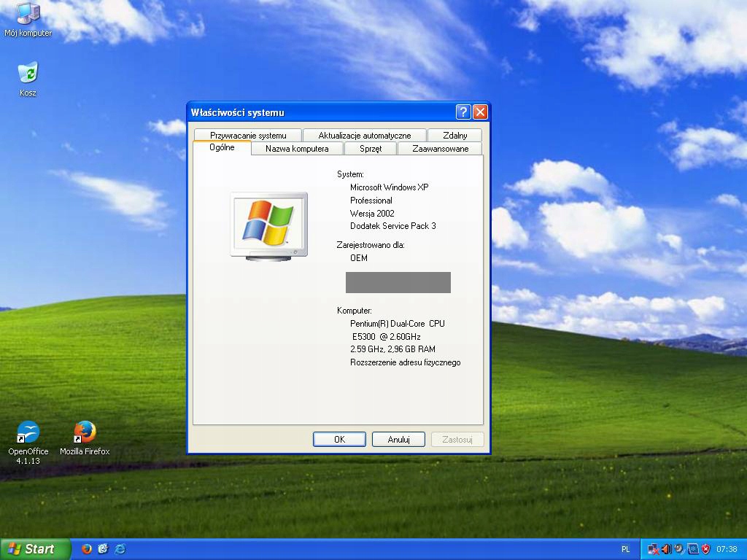Open the Start menu

coord(35,549)
